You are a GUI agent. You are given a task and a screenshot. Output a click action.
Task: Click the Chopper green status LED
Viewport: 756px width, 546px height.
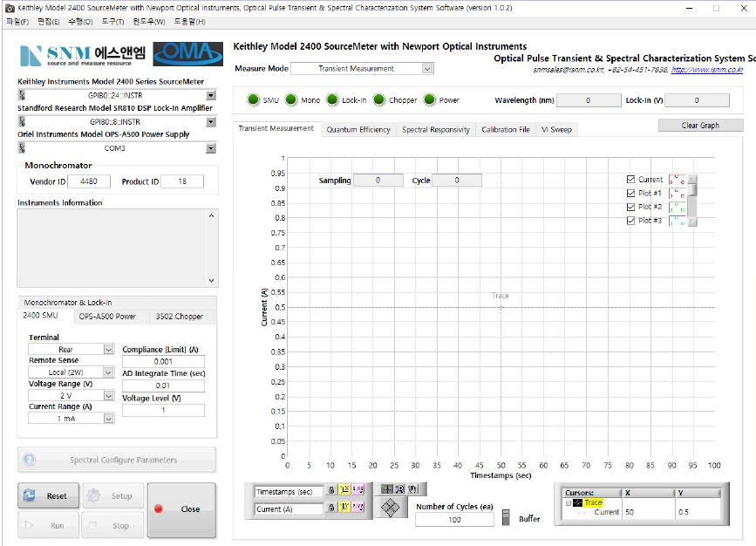[379, 99]
